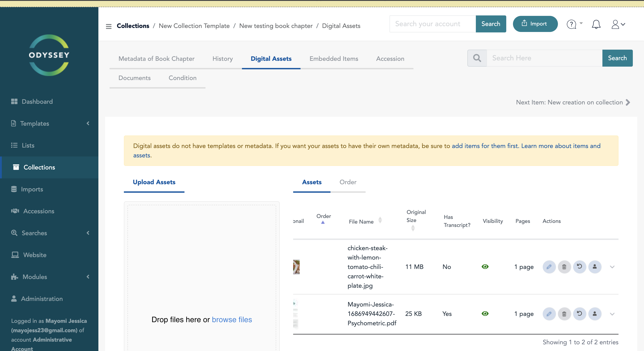Image resolution: width=644 pixels, height=351 pixels.
Task: Click the Import button
Action: click(535, 24)
